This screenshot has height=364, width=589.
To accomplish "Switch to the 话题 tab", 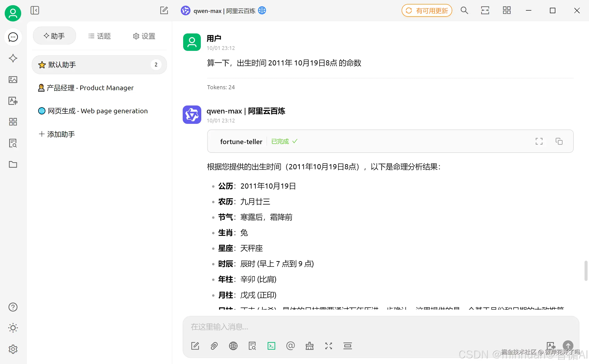I will [x=100, y=36].
